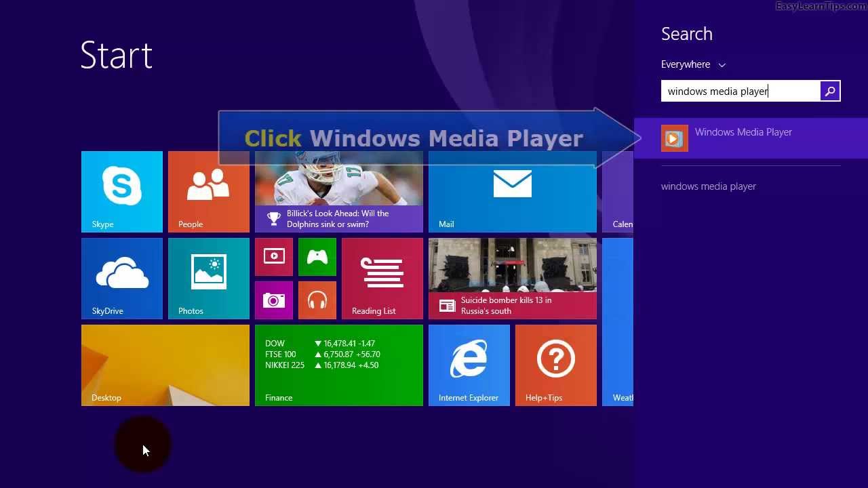This screenshot has width=868, height=488.
Task: Click the FTSE 100 row in Finance tile
Action: click(x=323, y=354)
